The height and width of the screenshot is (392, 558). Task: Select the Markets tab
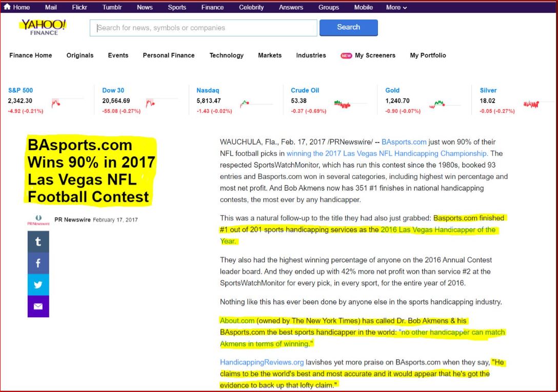pos(270,55)
